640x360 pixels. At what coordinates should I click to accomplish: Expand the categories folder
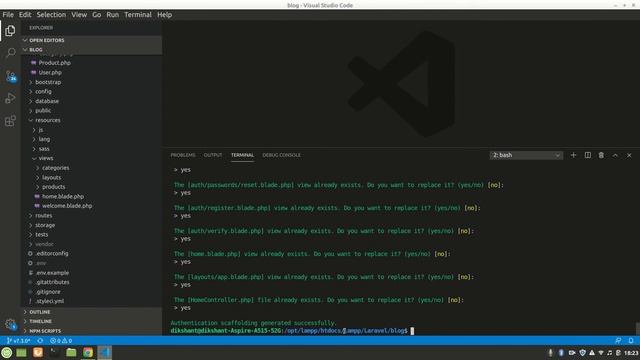point(56,168)
